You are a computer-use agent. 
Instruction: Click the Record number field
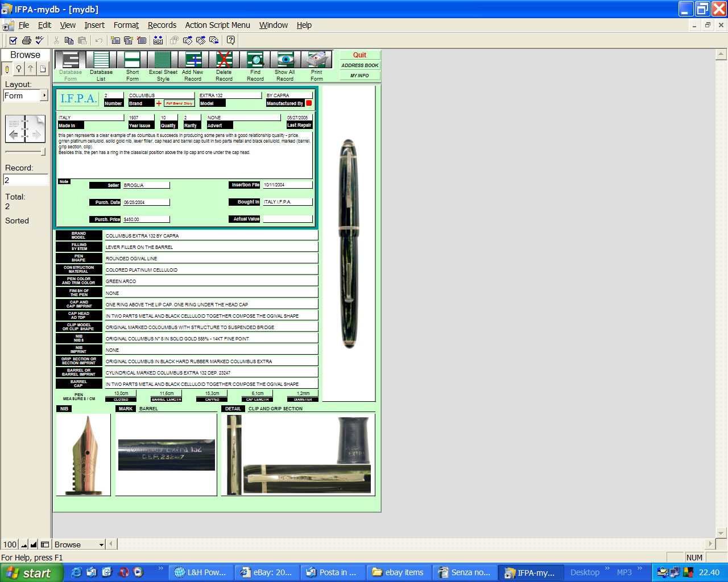26,180
